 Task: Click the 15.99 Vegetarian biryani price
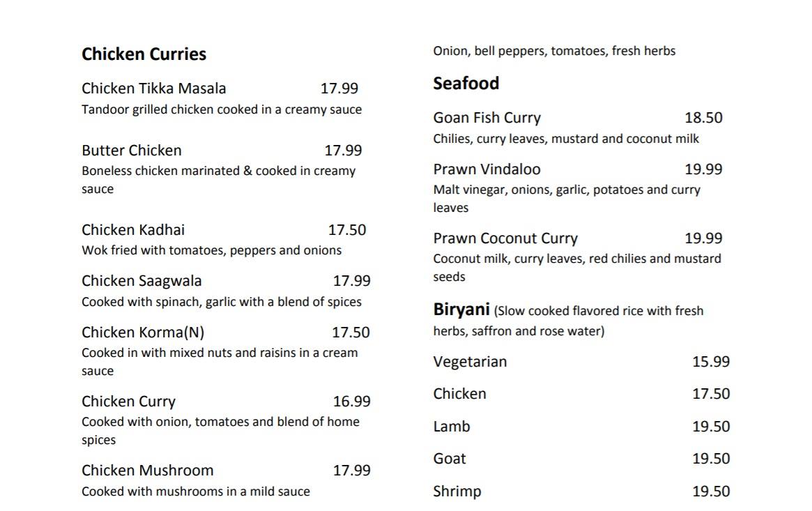pos(711,362)
